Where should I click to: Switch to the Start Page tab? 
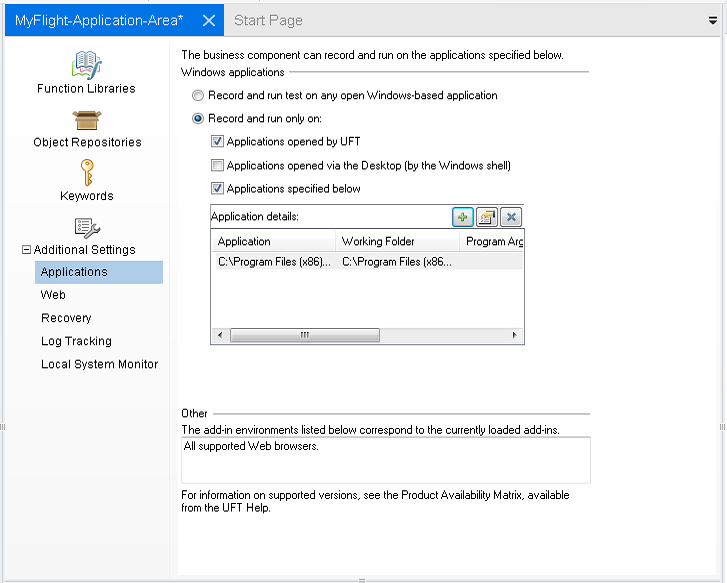click(x=268, y=20)
